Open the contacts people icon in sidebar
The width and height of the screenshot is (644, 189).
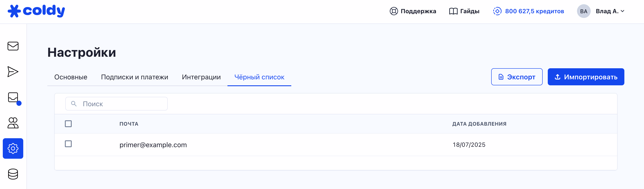[x=13, y=123]
